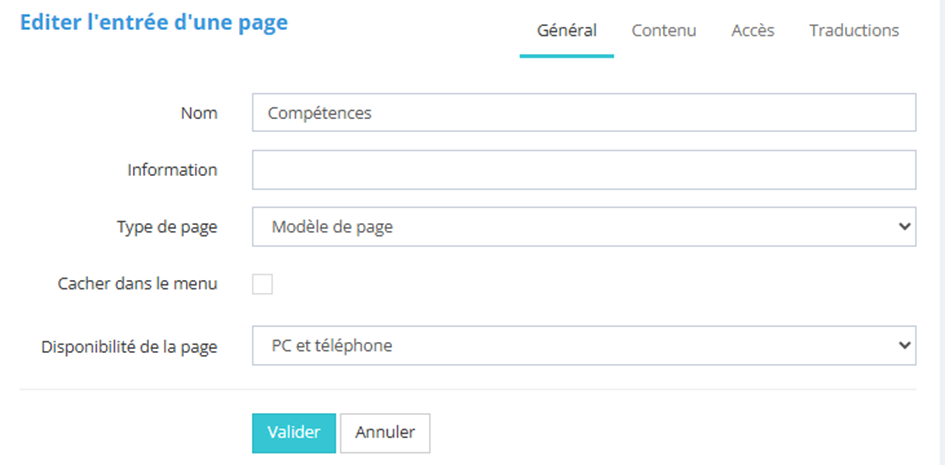The height and width of the screenshot is (465, 945).
Task: Switch to the Contenu tab
Action: (x=664, y=30)
